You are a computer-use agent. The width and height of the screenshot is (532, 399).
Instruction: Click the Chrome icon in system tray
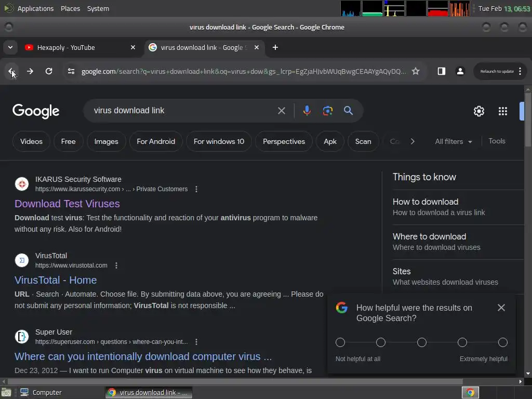(470, 393)
